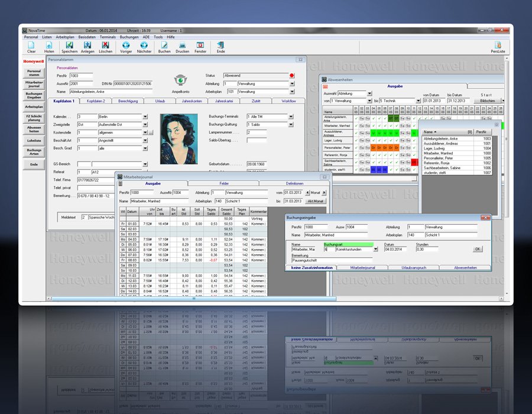The width and height of the screenshot is (532, 414).
Task: Step to previous month in Mitarbeiterjournal
Action: (x=308, y=192)
